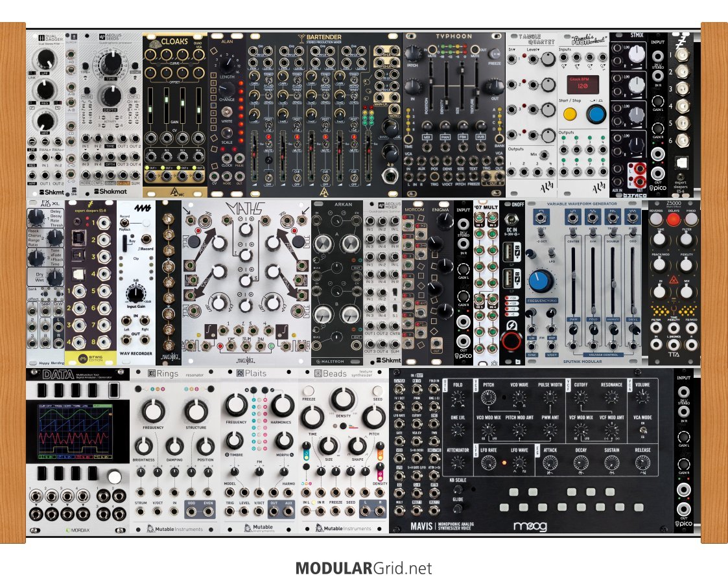The height and width of the screenshot is (582, 728).
Task: Click the TIME knob on Aeolus Seeds
Action: click(x=111, y=63)
